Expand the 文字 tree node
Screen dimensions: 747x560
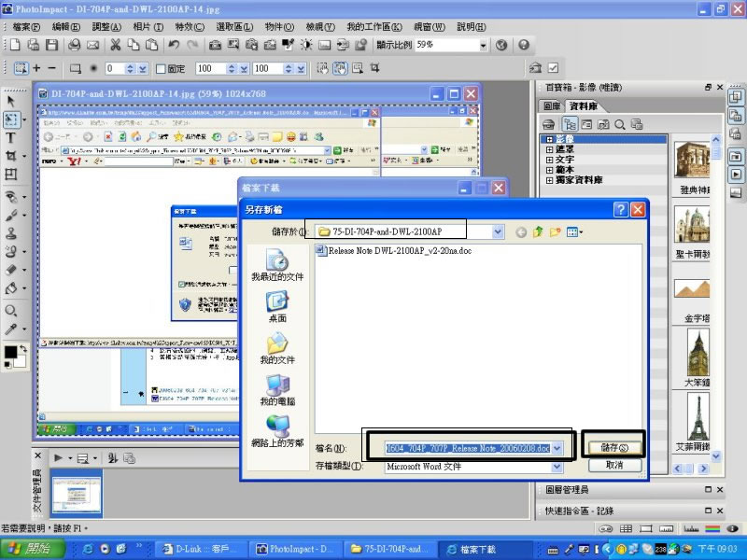coord(549,160)
